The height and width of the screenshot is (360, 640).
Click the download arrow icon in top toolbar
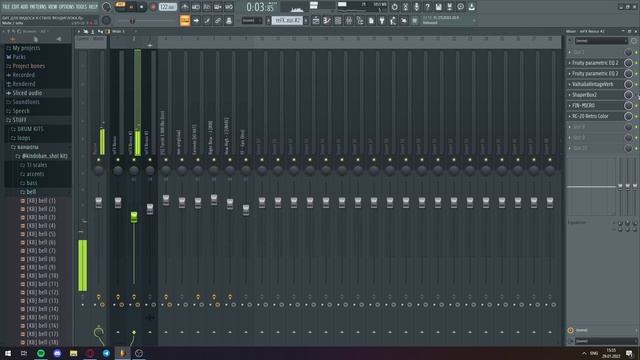point(471,7)
